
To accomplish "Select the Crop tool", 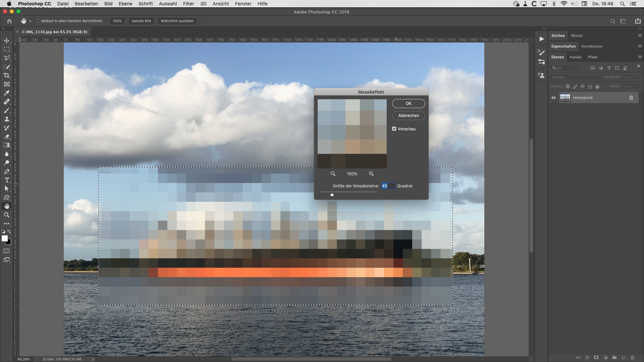I will click(x=7, y=75).
